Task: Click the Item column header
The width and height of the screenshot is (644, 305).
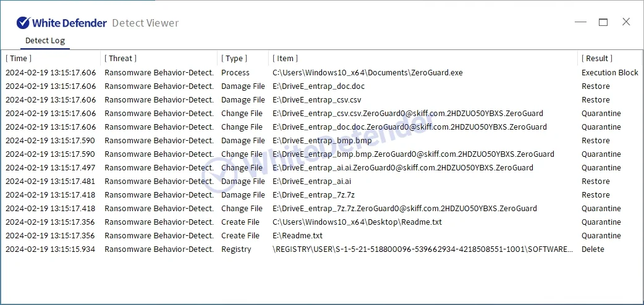Action: 286,58
